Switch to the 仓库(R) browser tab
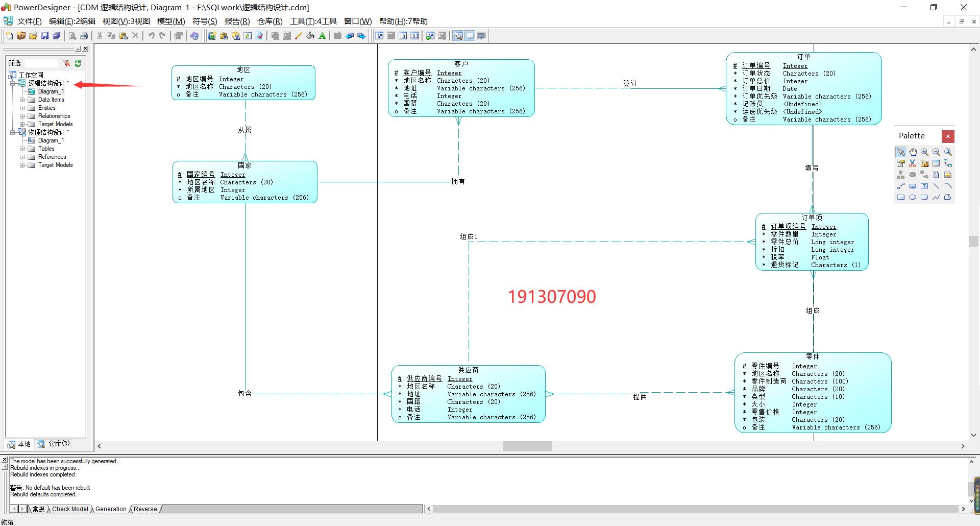The width and height of the screenshot is (980, 526). pos(54,444)
